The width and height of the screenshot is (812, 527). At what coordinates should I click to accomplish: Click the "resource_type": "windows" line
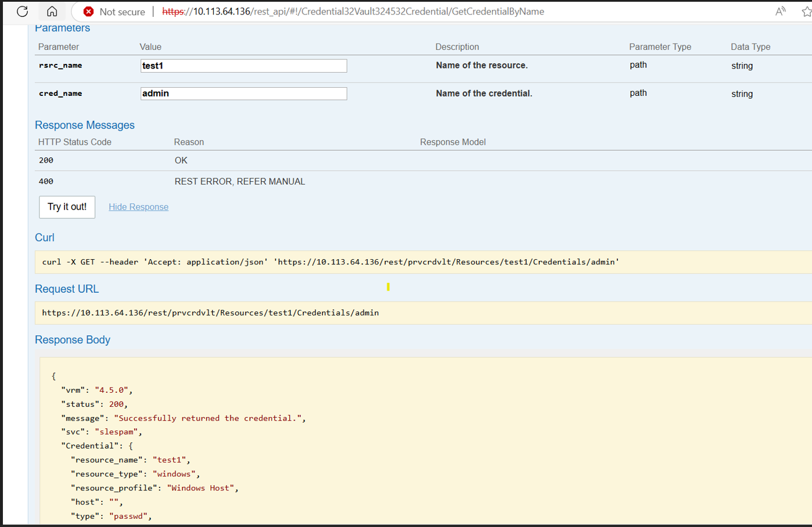tap(135, 474)
